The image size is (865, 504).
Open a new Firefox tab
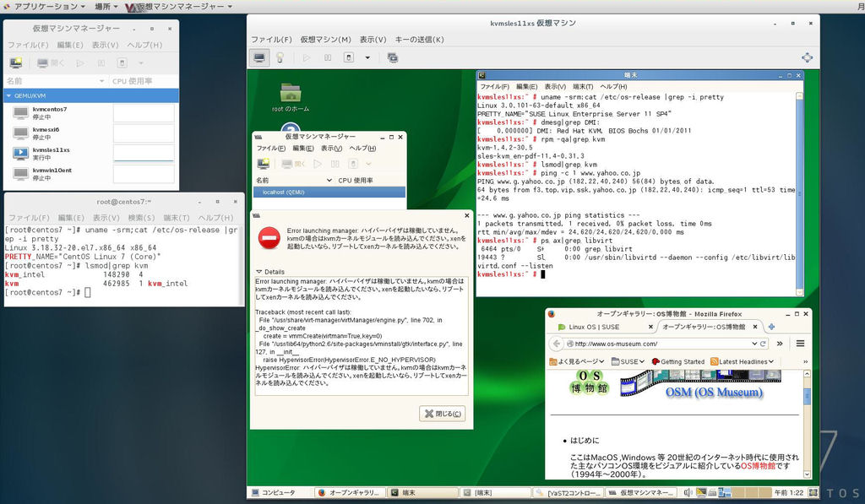[x=771, y=327]
